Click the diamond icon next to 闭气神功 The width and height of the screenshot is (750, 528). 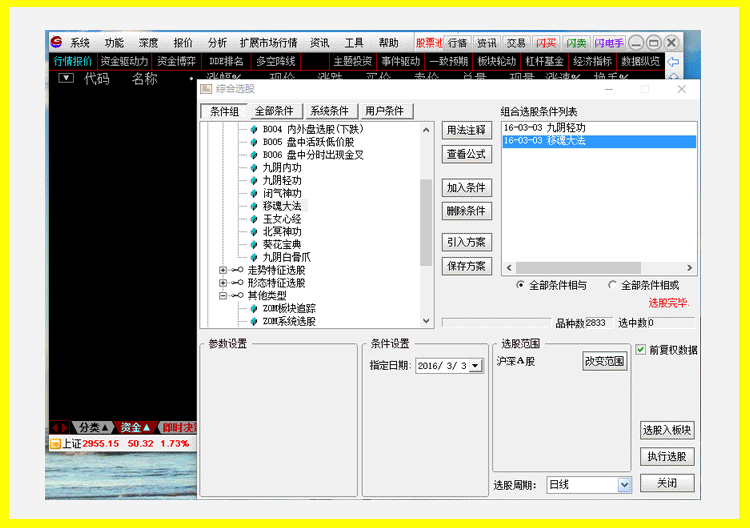coord(254,194)
